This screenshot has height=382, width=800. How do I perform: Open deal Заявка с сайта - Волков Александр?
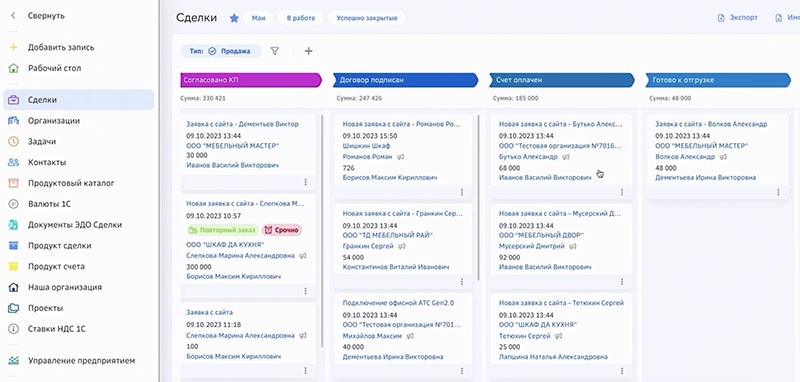(711, 124)
